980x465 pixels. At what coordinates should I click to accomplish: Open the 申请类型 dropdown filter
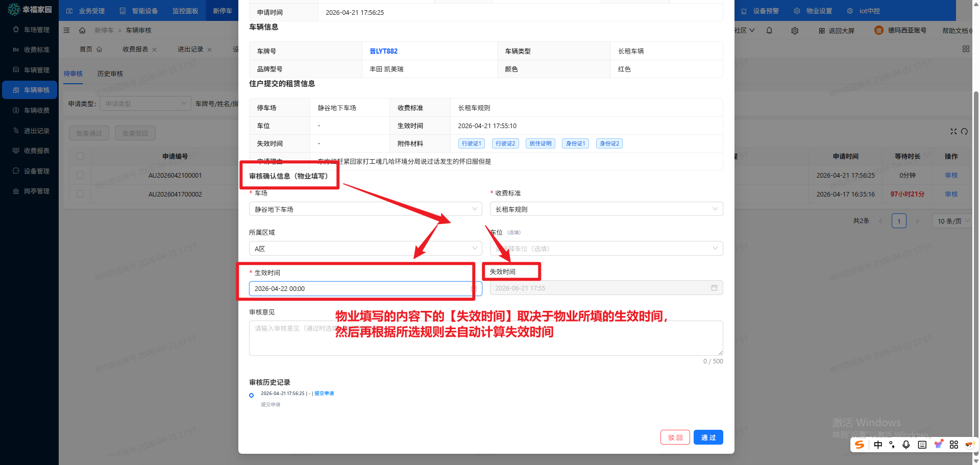pos(145,103)
